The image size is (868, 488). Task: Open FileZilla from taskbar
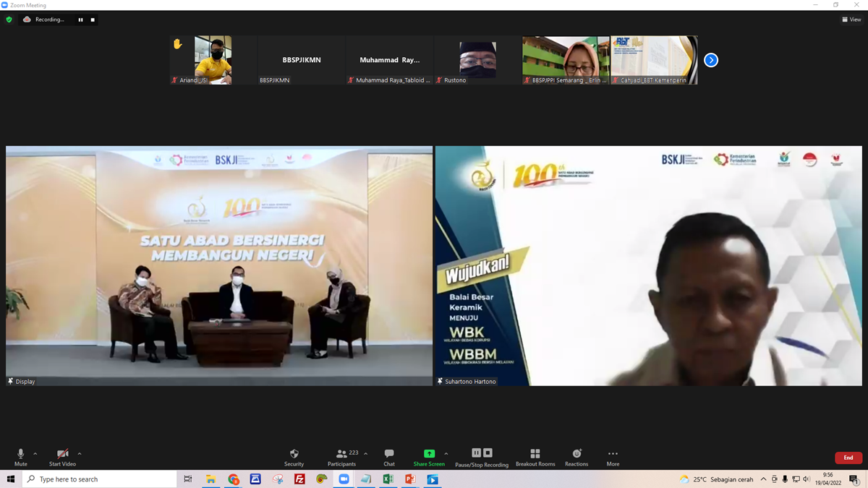[299, 479]
